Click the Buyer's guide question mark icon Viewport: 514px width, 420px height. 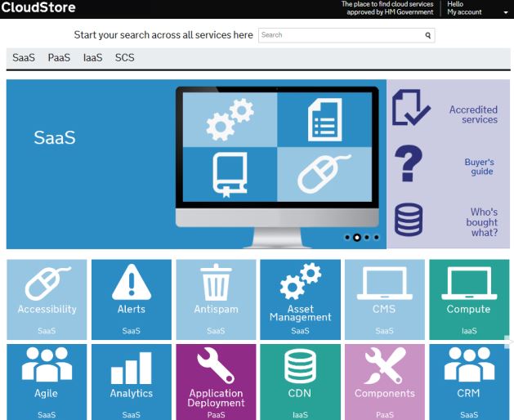click(x=409, y=163)
